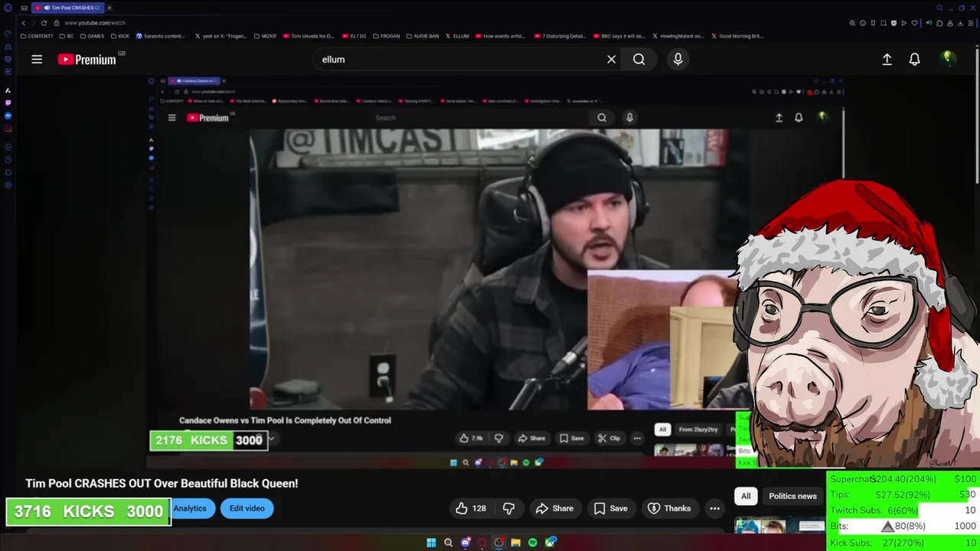Open 'HowlingMutant on...' bookmark

pos(679,36)
